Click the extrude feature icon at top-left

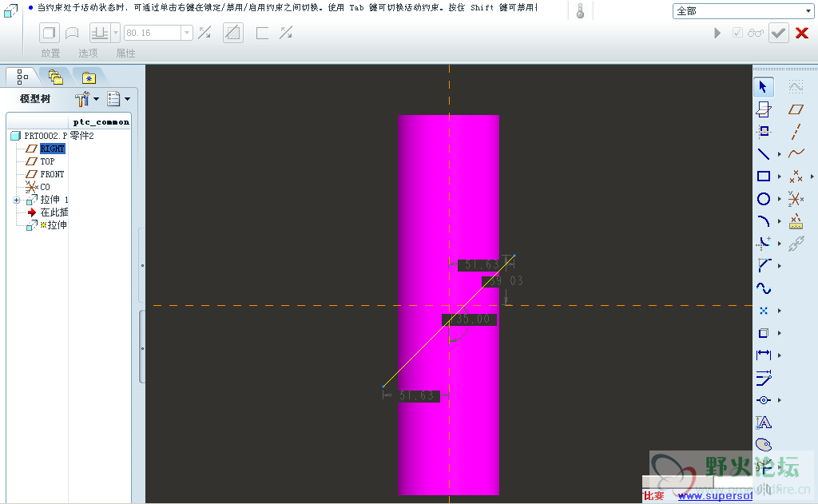coord(10,10)
